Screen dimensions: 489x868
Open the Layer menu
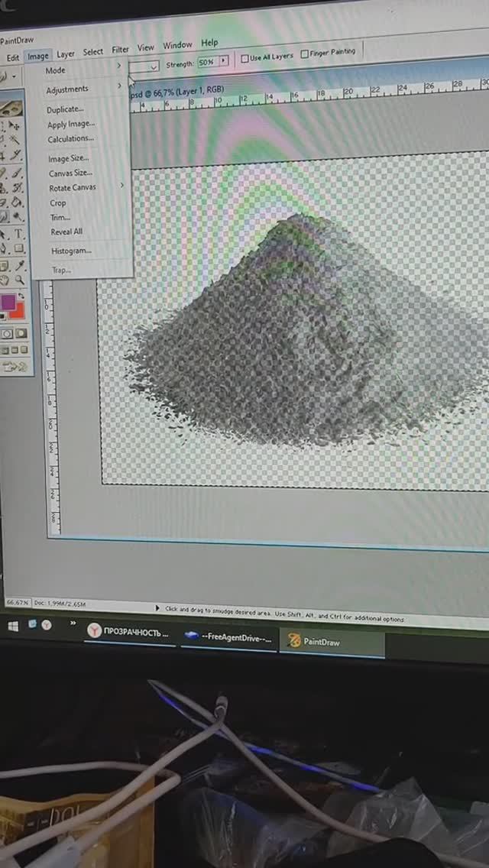pos(66,53)
